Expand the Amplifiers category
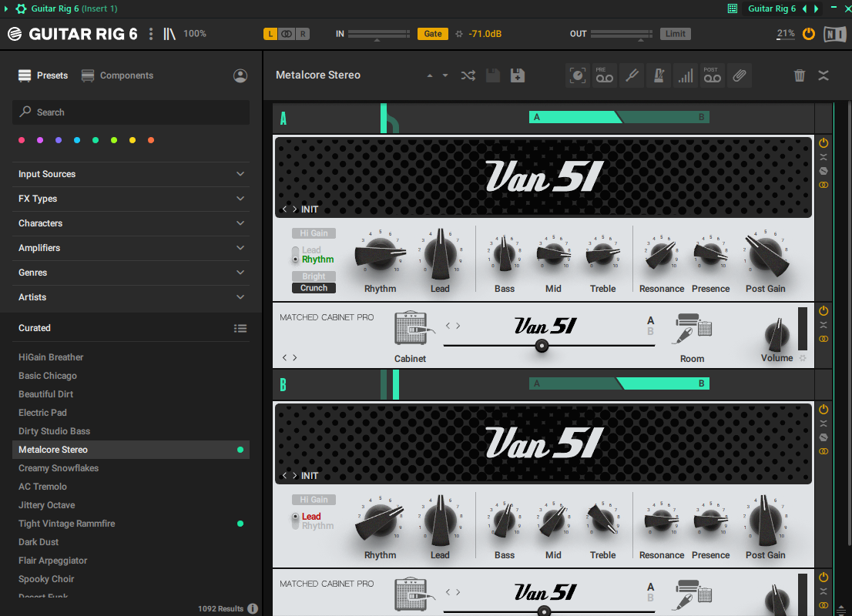The image size is (852, 616). [131, 247]
